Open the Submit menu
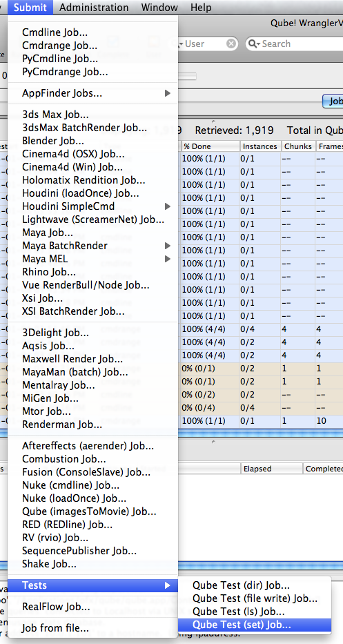 click(x=30, y=8)
